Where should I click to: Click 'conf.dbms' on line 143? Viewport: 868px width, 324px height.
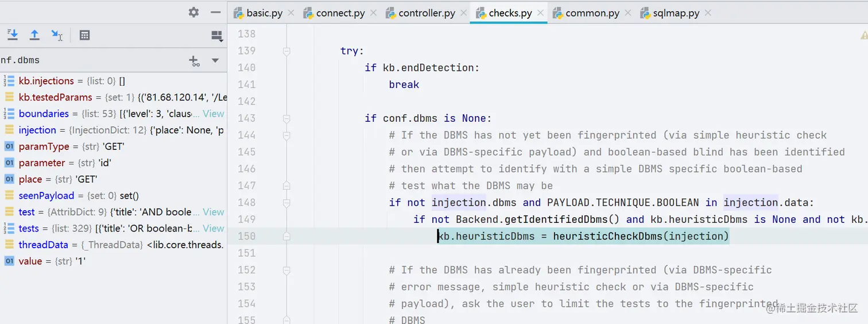click(x=410, y=118)
